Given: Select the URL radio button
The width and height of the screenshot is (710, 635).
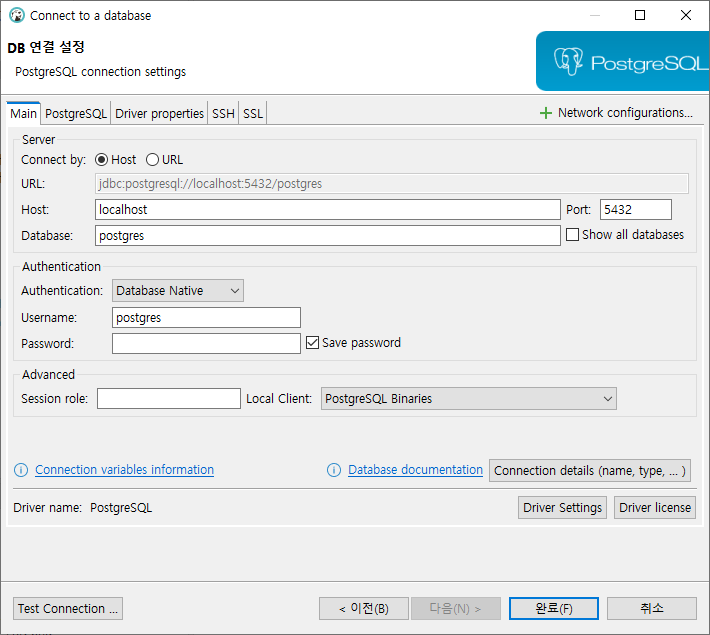Looking at the screenshot, I should pos(152,160).
